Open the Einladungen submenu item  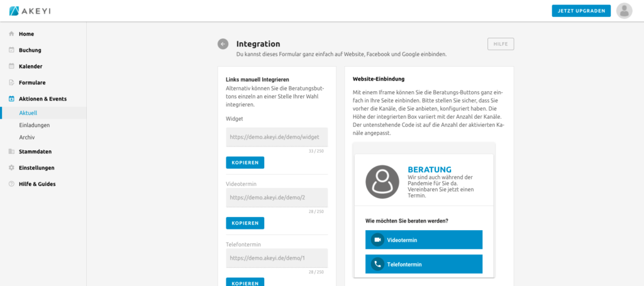tap(35, 125)
